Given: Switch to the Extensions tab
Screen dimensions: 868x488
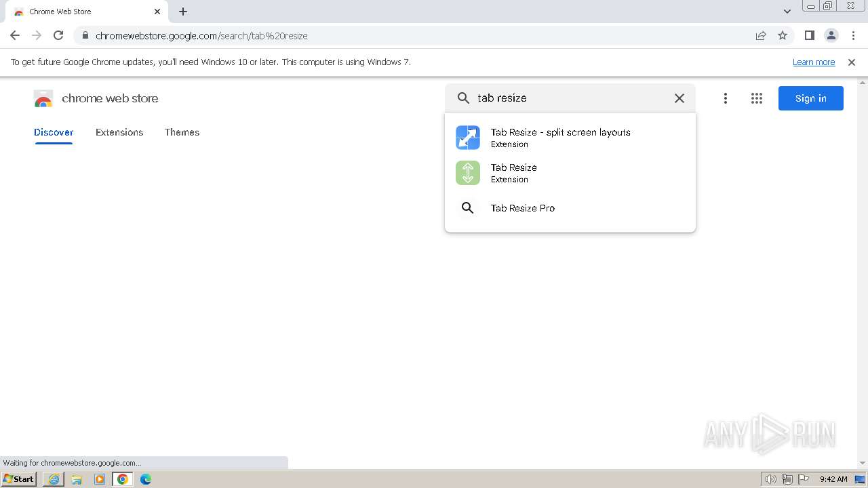Looking at the screenshot, I should click(x=119, y=132).
